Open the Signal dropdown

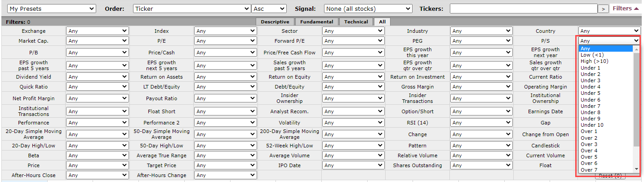click(368, 9)
